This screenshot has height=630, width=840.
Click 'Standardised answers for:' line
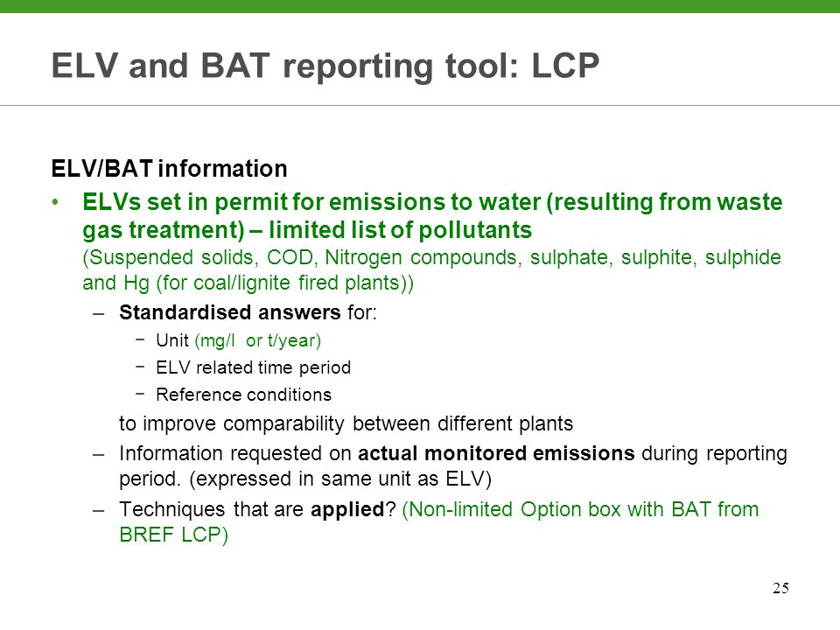point(248,312)
